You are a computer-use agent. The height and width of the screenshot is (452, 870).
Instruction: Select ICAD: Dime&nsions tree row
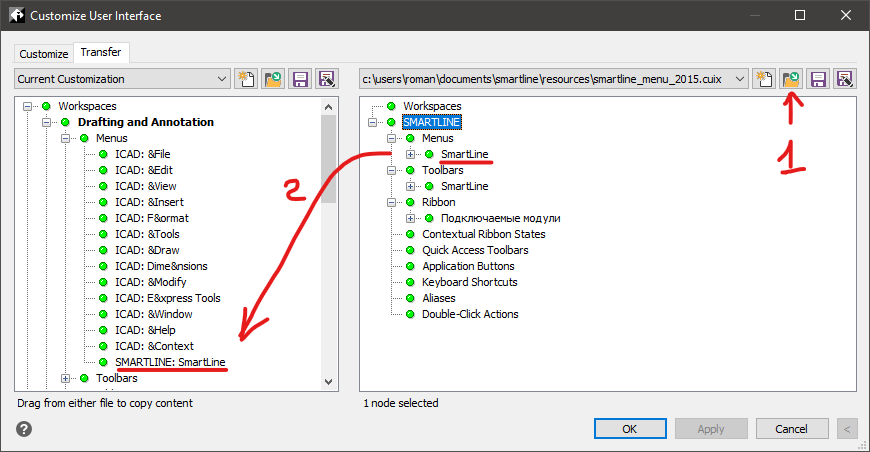coord(161,266)
